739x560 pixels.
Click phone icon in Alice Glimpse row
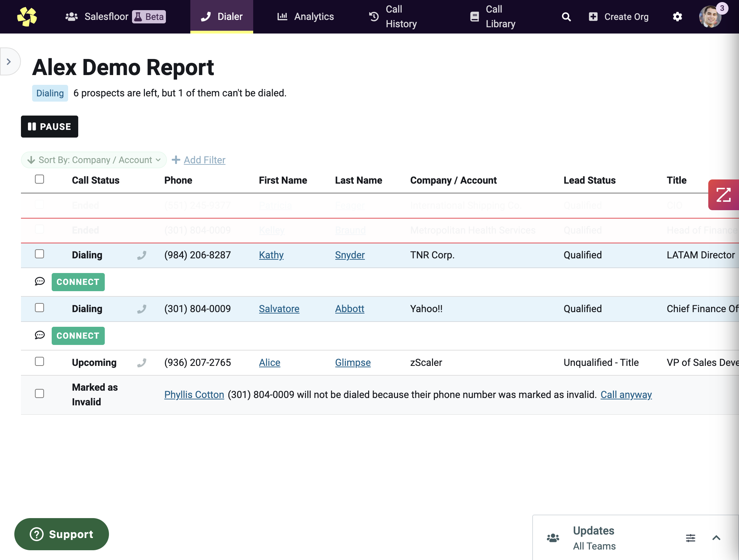coord(141,363)
